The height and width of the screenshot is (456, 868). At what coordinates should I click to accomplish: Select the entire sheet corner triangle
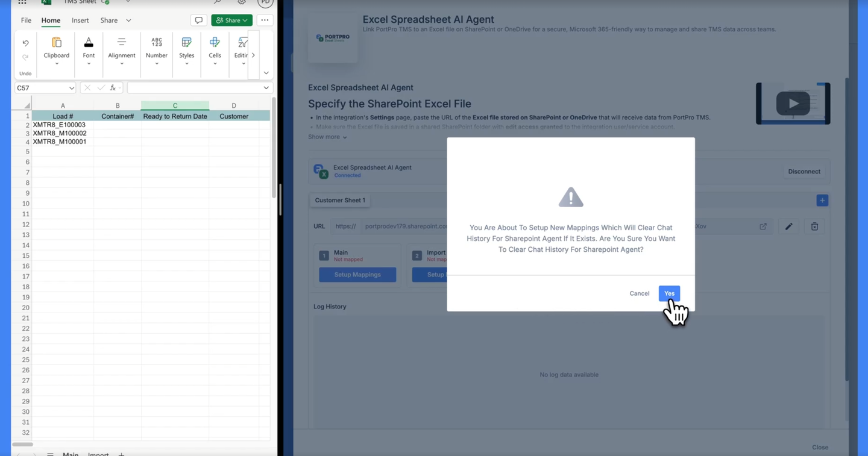pyautogui.click(x=27, y=105)
